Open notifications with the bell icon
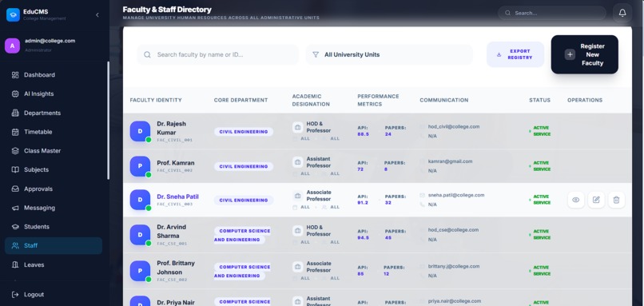The height and width of the screenshot is (306, 644). [x=622, y=13]
